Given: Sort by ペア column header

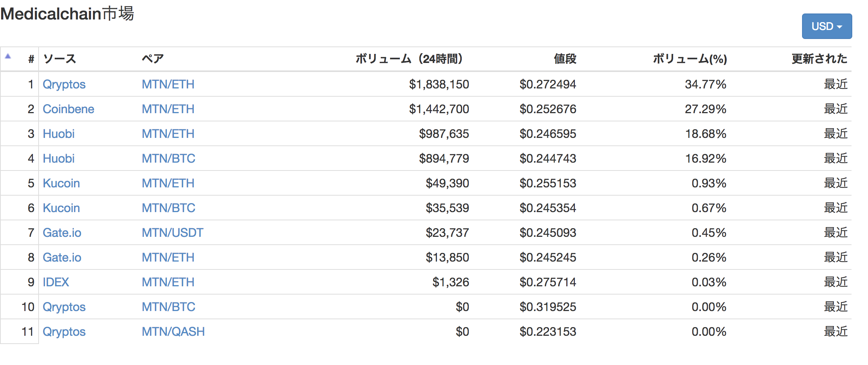Looking at the screenshot, I should pos(153,59).
